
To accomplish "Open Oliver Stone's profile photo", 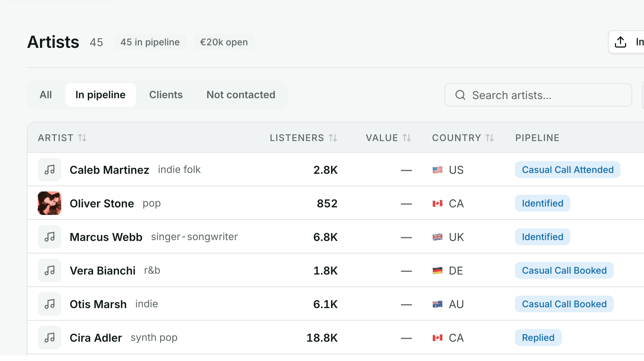I will pyautogui.click(x=49, y=203).
